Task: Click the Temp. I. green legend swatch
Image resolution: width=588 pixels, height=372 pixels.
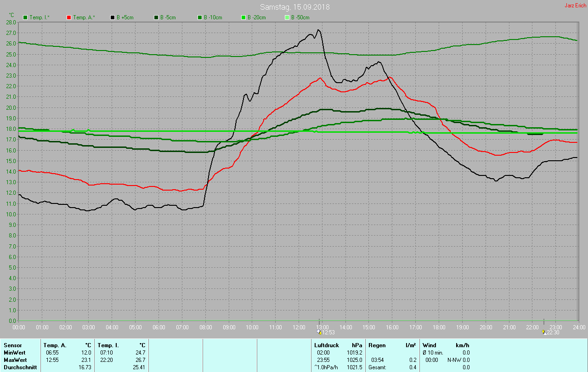Action: coord(25,17)
